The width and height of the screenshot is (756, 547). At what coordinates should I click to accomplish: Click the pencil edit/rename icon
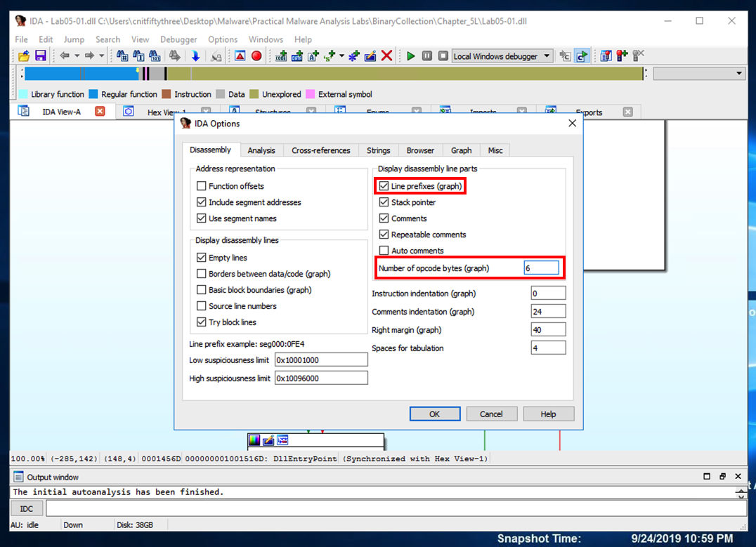(370, 56)
